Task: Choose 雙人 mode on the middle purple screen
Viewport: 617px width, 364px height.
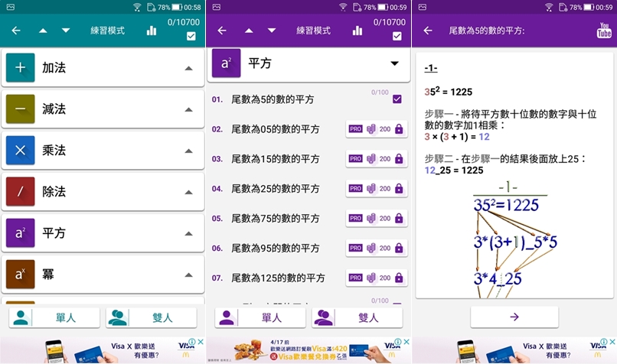Action: tap(357, 317)
